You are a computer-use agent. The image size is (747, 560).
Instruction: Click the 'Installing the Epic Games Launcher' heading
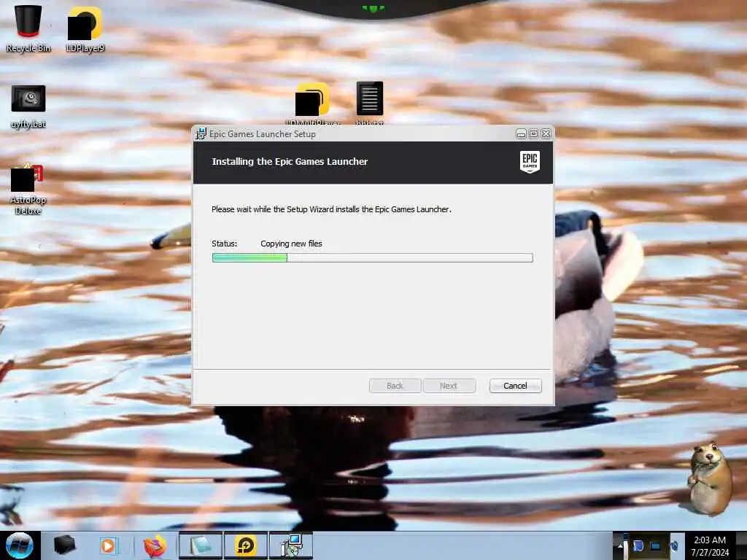click(x=290, y=161)
